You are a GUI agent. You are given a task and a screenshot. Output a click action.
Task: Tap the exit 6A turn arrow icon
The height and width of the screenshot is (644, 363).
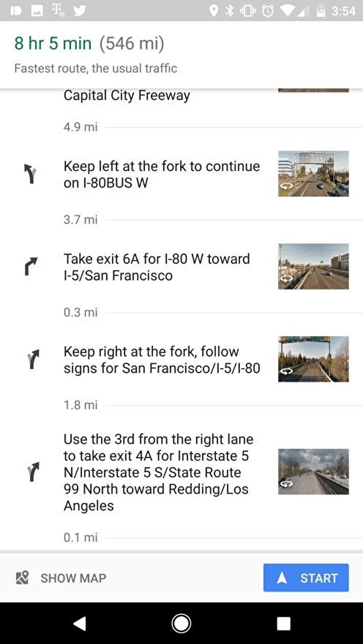[x=31, y=266]
